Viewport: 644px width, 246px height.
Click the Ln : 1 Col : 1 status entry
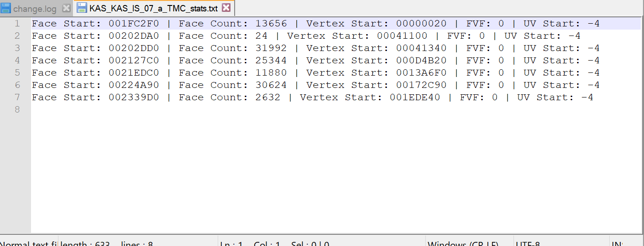pos(250,243)
